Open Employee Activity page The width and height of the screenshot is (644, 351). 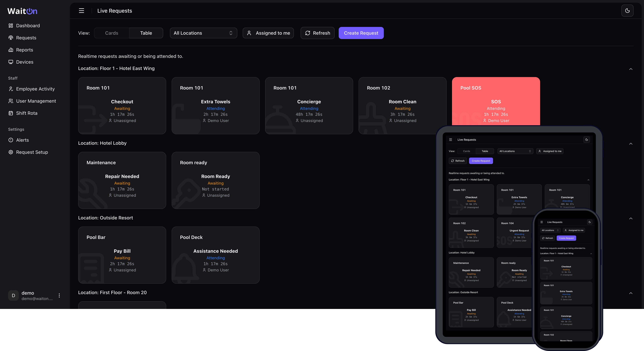[35, 89]
